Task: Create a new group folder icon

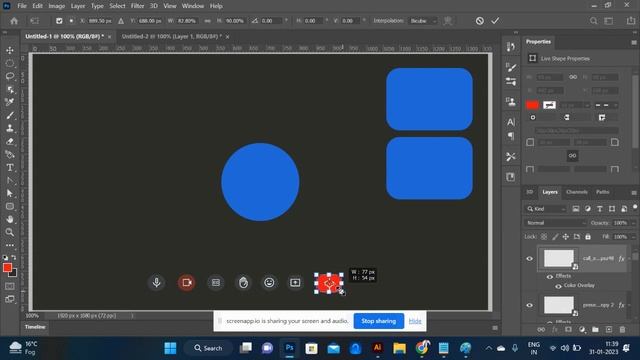Action: [595, 329]
